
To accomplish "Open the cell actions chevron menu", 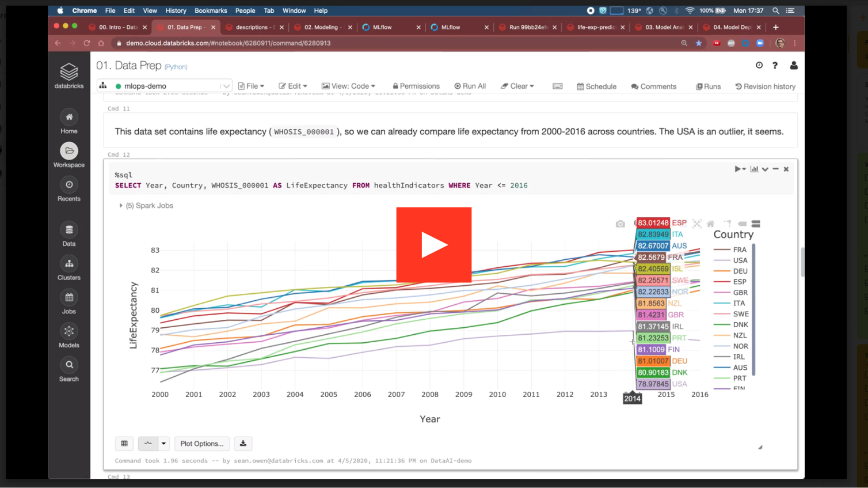I will pos(765,169).
